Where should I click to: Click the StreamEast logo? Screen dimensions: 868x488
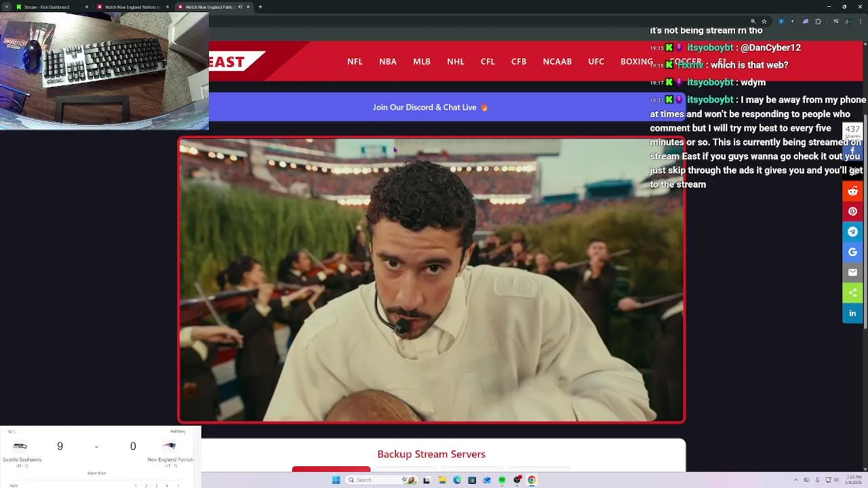click(236, 62)
